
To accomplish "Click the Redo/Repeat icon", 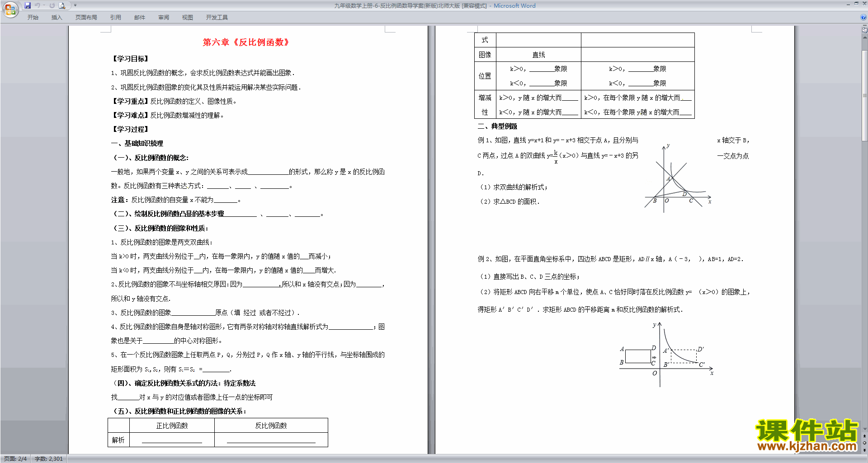I will click(52, 5).
